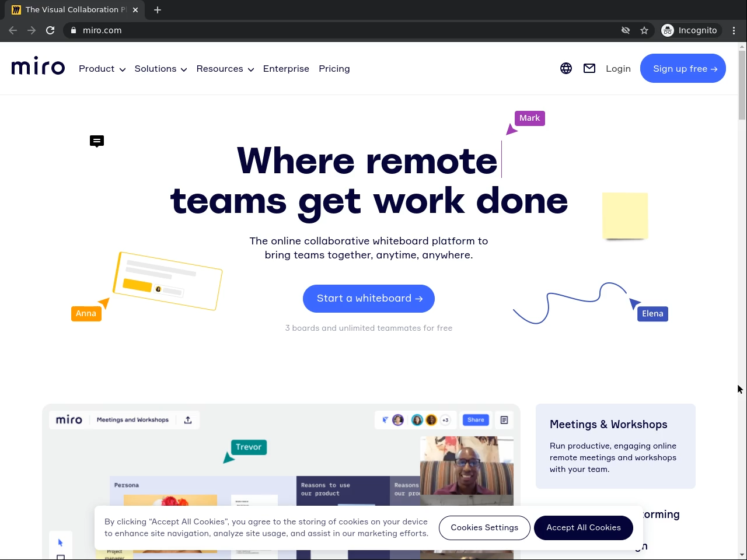Click the browser back arrow
The height and width of the screenshot is (560, 747).
tap(13, 30)
